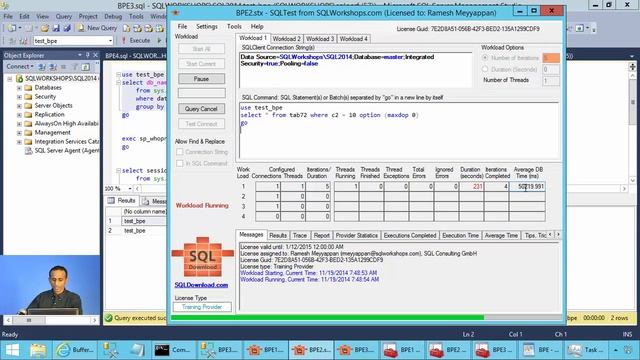Select SQL Server Agent node icon
640x360 pixels.
point(29,151)
